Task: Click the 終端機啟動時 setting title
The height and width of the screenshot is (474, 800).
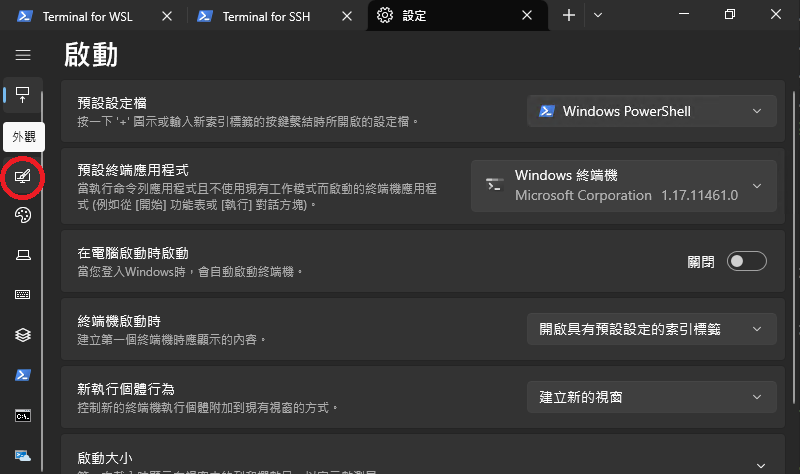Action: coord(119,321)
